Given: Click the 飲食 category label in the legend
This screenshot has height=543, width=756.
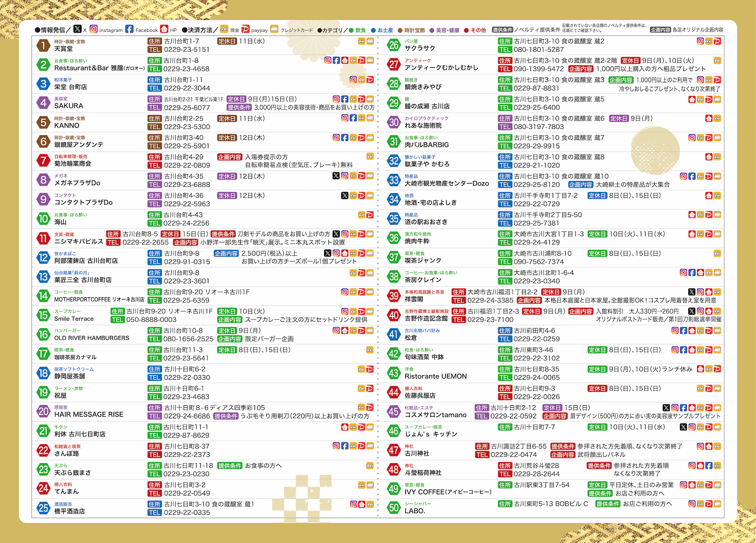Looking at the screenshot, I should click(360, 30).
